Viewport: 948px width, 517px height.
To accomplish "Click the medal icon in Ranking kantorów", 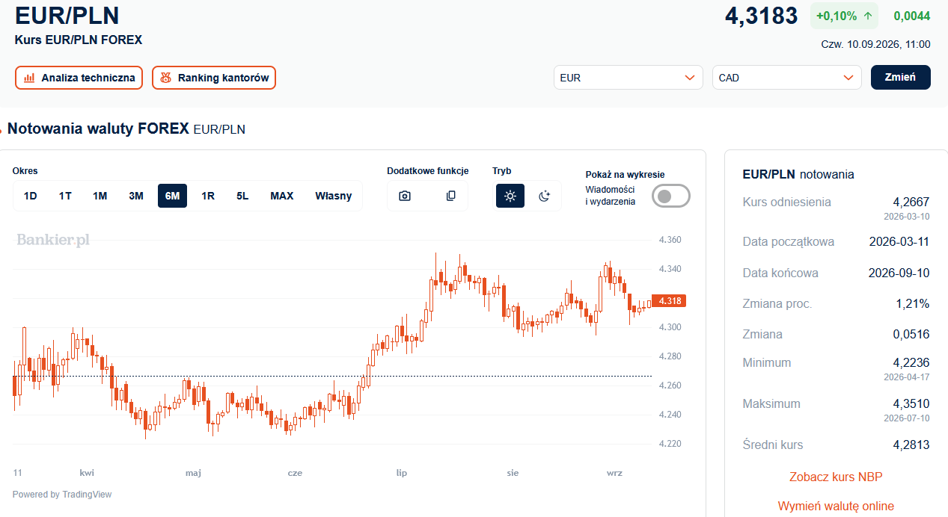I will pos(166,78).
